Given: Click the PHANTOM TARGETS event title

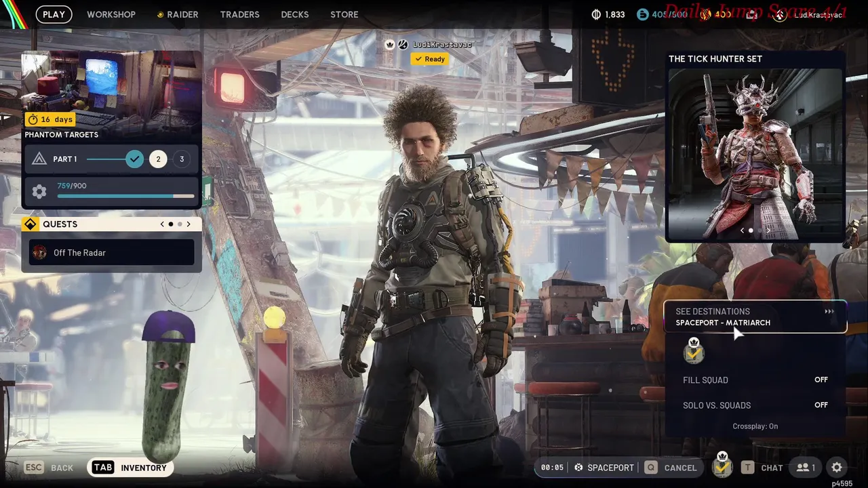Looking at the screenshot, I should click(x=62, y=135).
